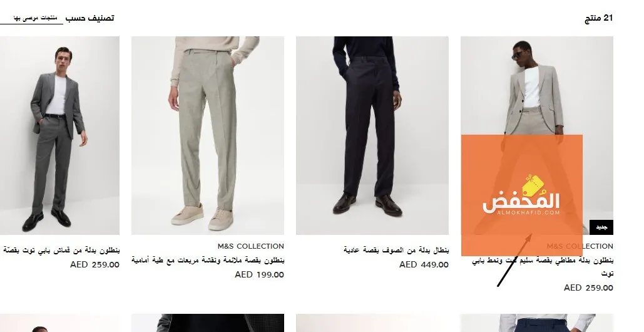The height and width of the screenshot is (332, 644).
Task: Open the sort by recommended products dropdown
Action: point(31,19)
